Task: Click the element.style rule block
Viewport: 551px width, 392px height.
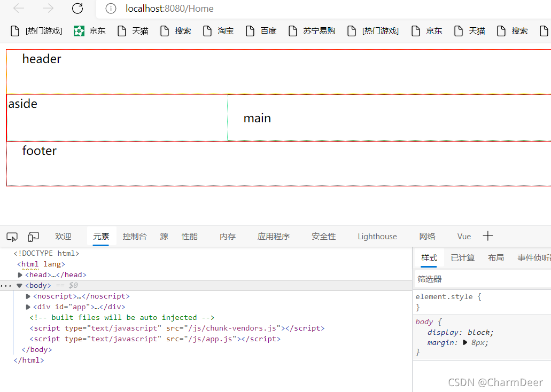Action: (482, 302)
